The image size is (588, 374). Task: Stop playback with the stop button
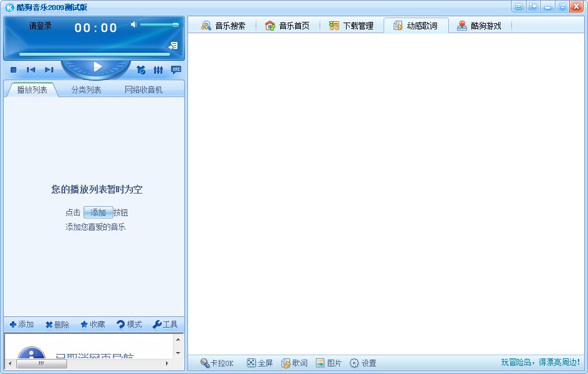pyautogui.click(x=14, y=70)
